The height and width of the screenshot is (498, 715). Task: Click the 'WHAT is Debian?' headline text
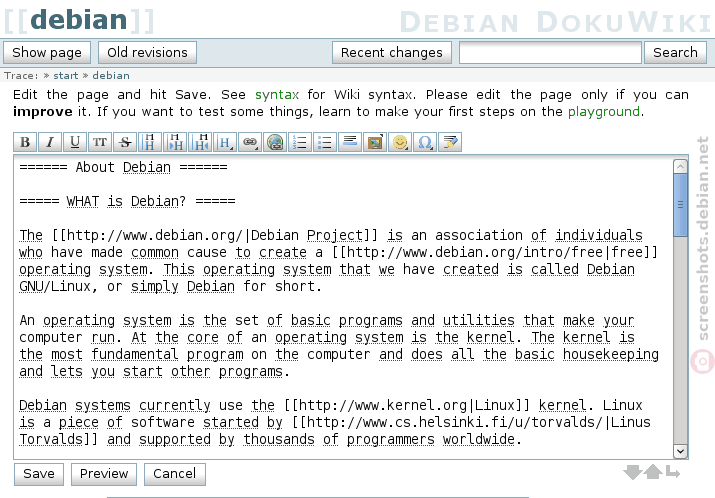(x=126, y=201)
